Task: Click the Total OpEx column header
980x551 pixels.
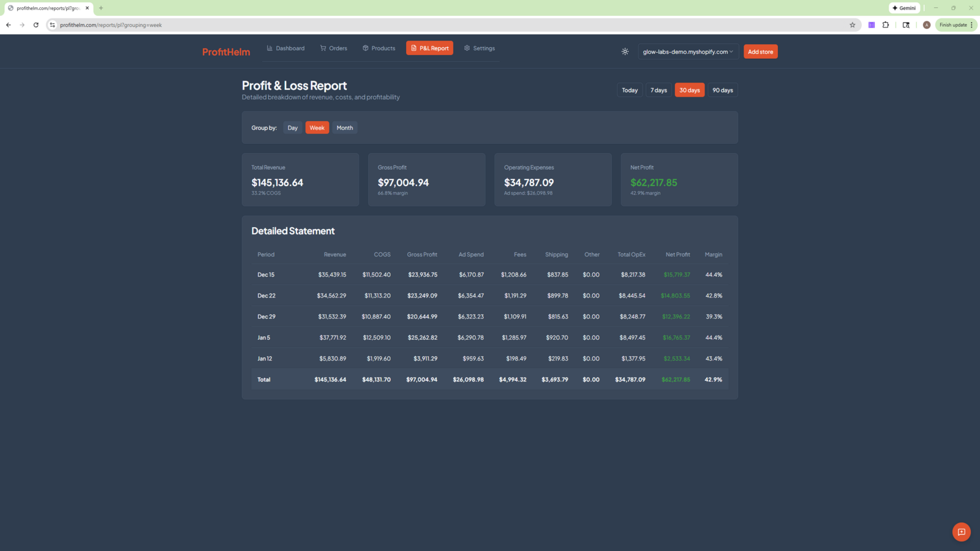Action: (631, 255)
